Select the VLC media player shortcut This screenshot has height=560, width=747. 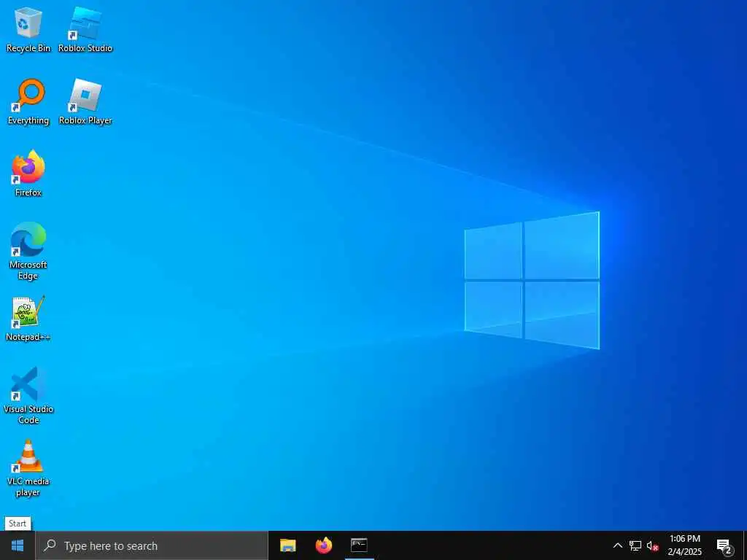(x=28, y=467)
